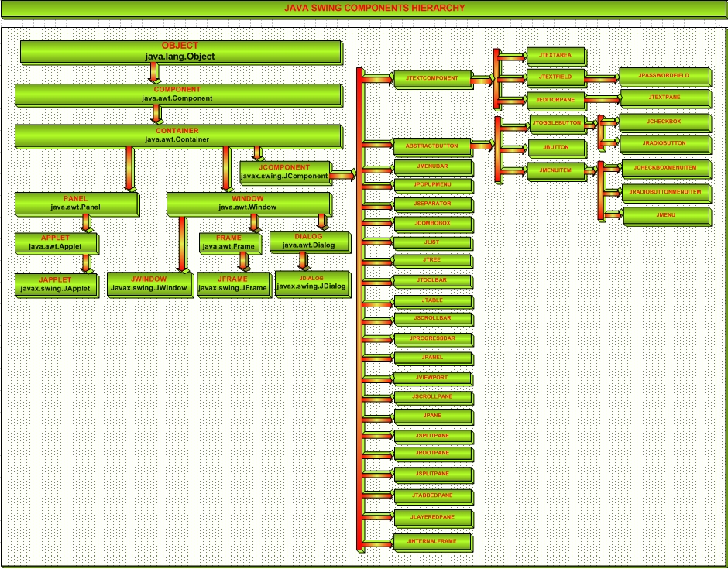The width and height of the screenshot is (728, 569).
Task: Click the JSEPARATOR node
Action: (x=433, y=204)
